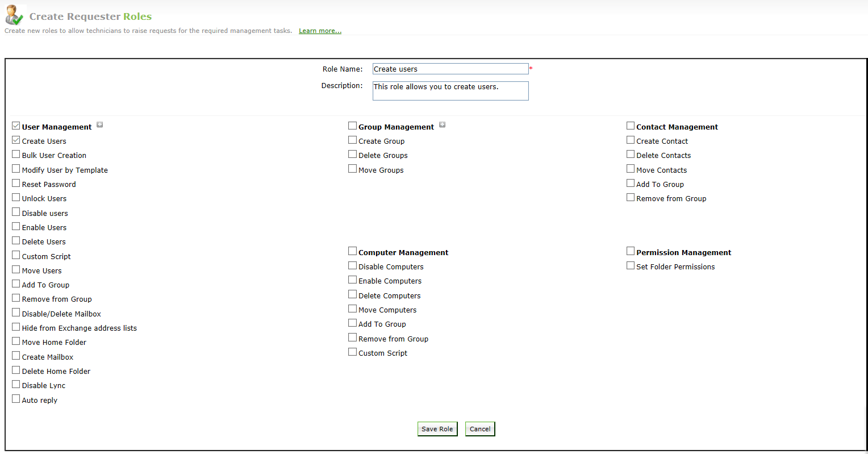Tick the Modify User by Template checkbox
The image size is (868, 454).
tap(16, 169)
